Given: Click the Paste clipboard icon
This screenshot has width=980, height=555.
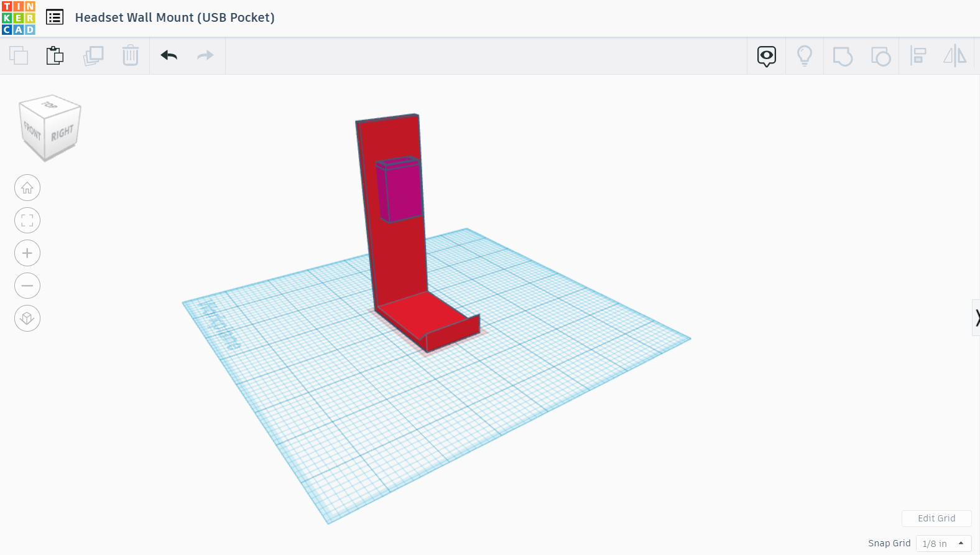Looking at the screenshot, I should pyautogui.click(x=55, y=56).
